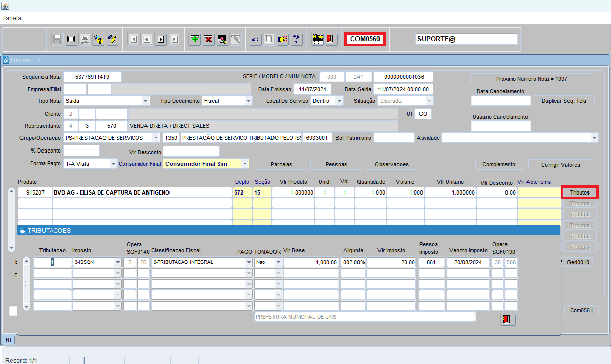Click the blue question mark help icon
Screen dimensions: 611x364
pos(296,39)
